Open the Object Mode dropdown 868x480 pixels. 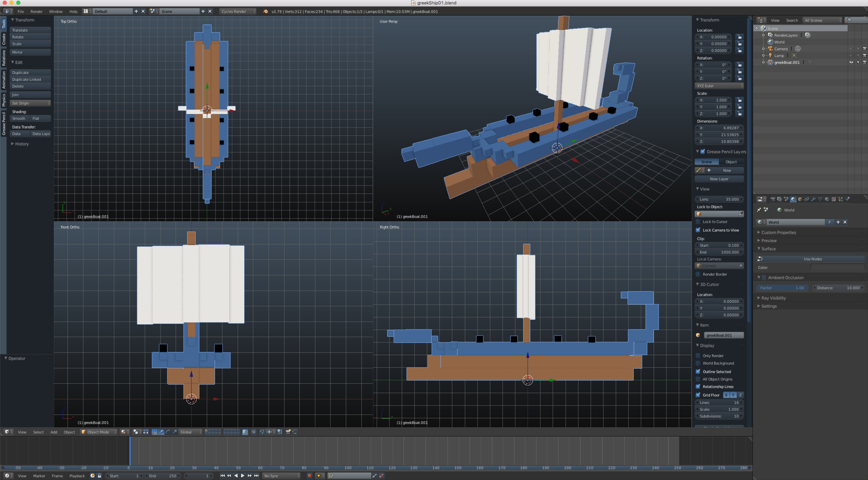pos(99,432)
